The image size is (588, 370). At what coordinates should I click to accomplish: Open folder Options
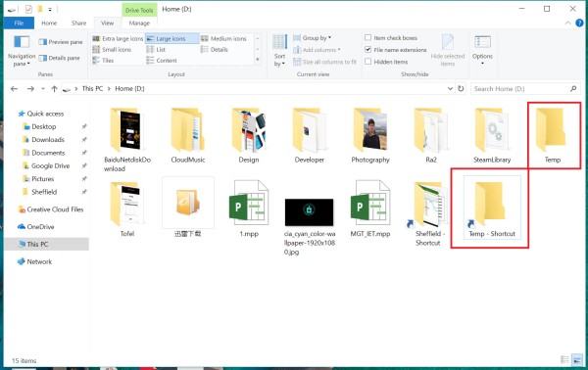point(482,51)
